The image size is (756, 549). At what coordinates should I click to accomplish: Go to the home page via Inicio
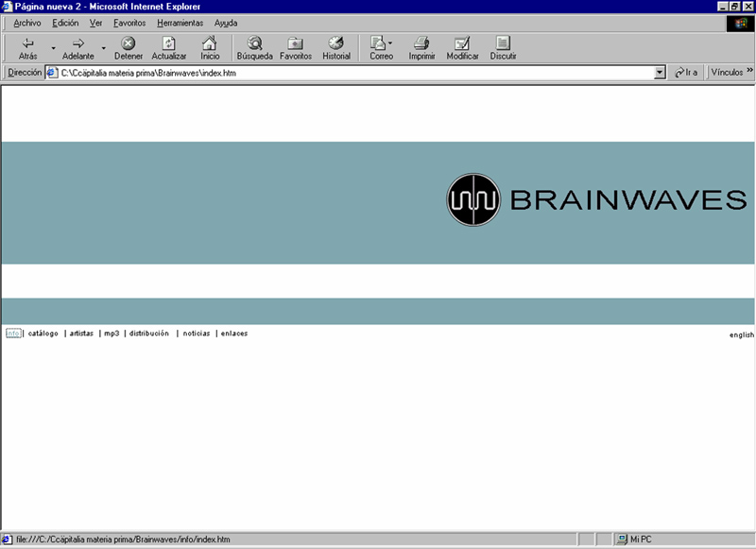[x=210, y=49]
